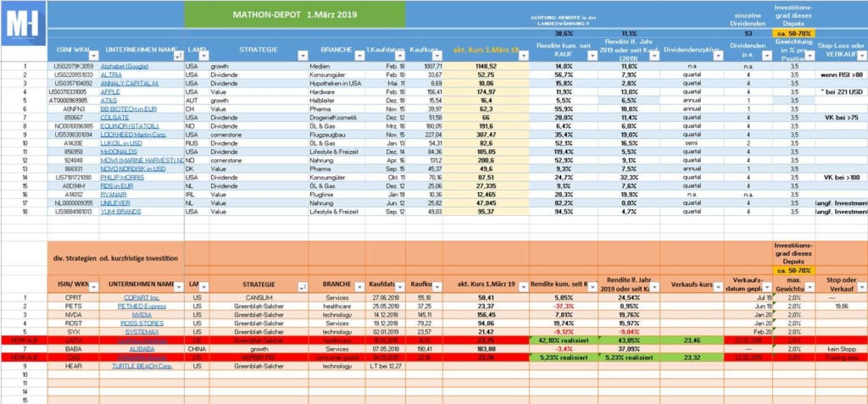868x404 pixels.
Task: Select the PETMED return cell -37,3%
Action: coord(563,306)
